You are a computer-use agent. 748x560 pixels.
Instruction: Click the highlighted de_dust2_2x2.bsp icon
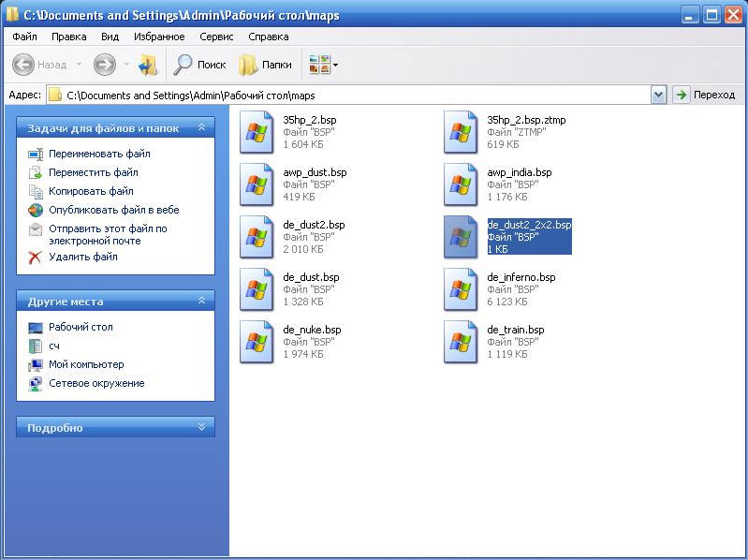(461, 237)
